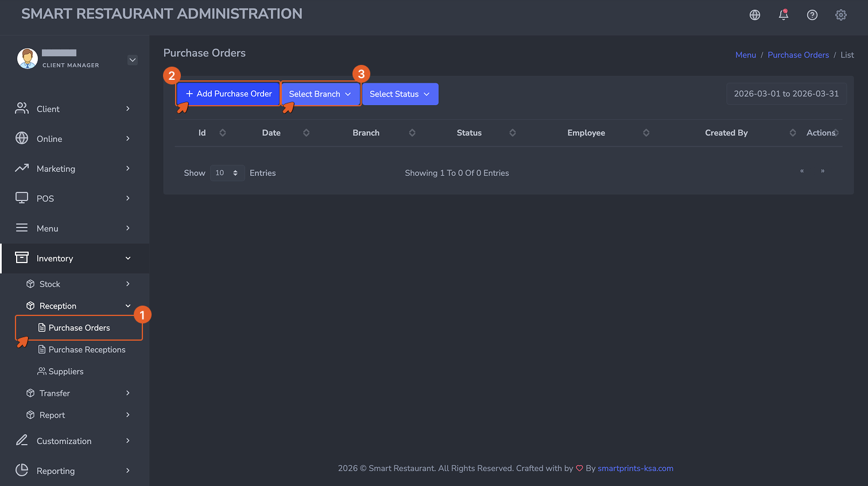This screenshot has width=868, height=486.
Task: Click the Client people icon in sidebar
Action: [x=22, y=109]
